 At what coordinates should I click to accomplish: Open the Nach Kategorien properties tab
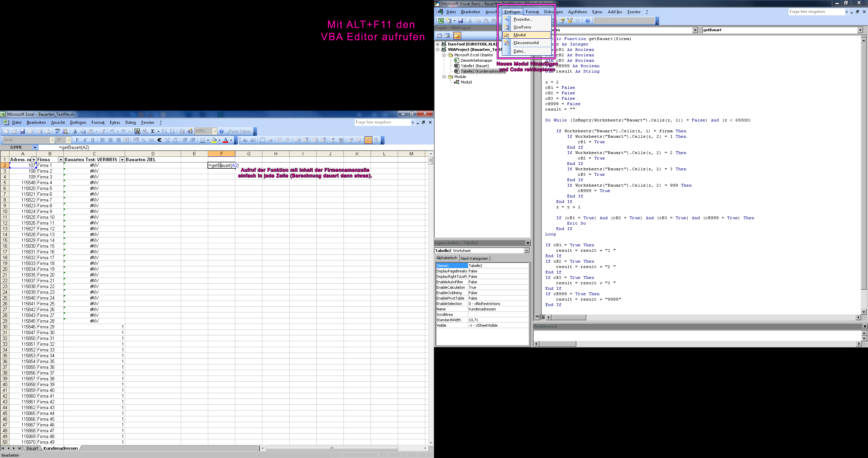[x=474, y=259]
